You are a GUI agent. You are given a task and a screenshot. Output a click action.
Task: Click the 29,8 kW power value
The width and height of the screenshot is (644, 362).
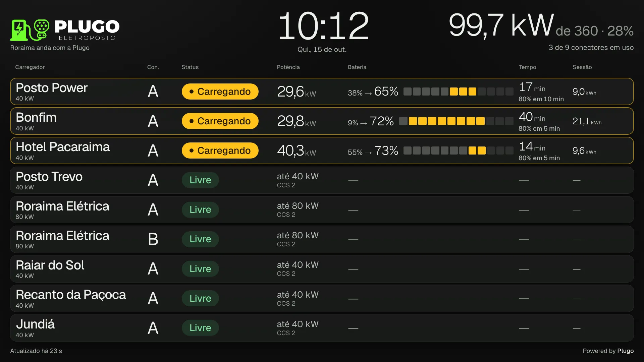[x=297, y=121]
